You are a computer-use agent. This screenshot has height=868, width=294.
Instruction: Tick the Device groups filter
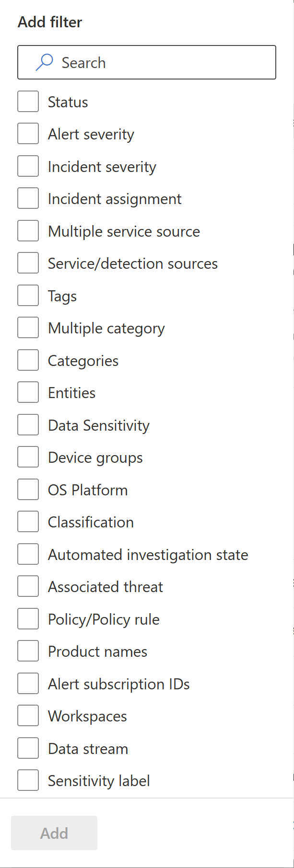(28, 457)
